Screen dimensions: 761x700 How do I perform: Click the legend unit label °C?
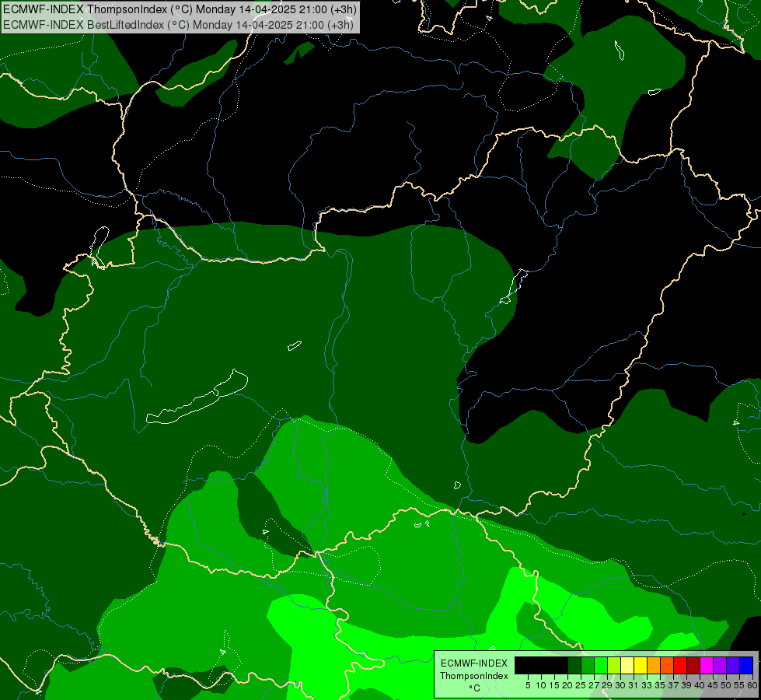click(x=475, y=688)
